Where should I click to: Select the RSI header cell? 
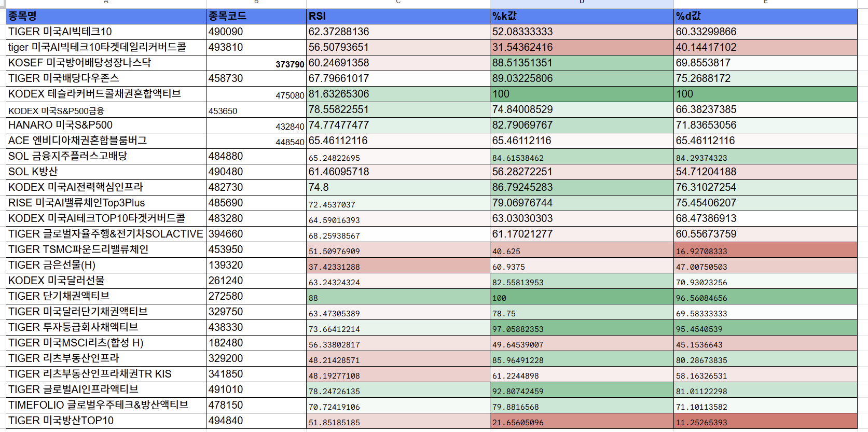pyautogui.click(x=398, y=16)
